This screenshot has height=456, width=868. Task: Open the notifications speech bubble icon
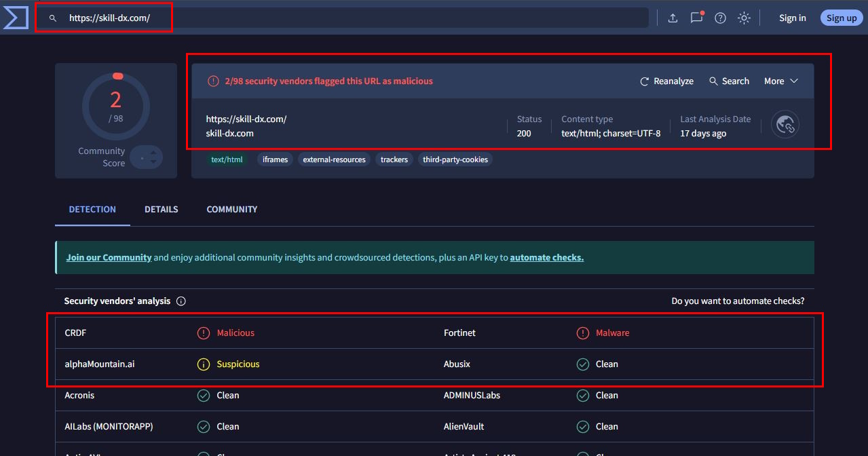click(696, 18)
